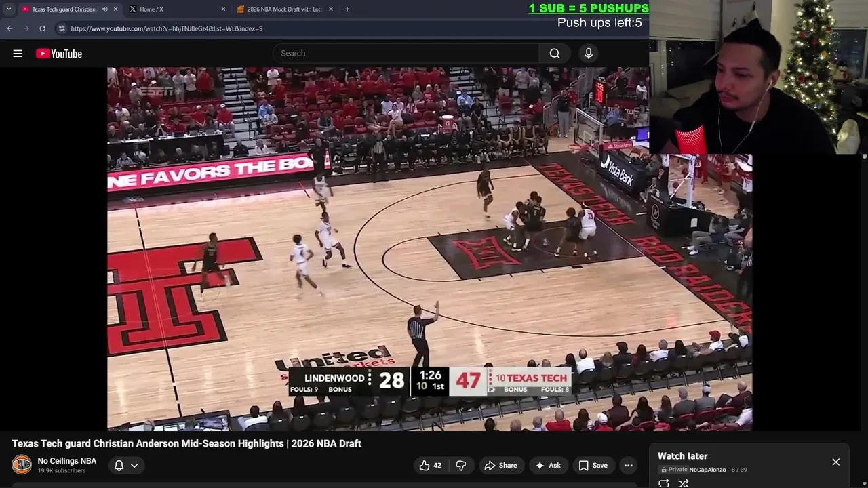Screen dimensions: 868x488
Task: Click the video title text
Action: pyautogui.click(x=186, y=443)
